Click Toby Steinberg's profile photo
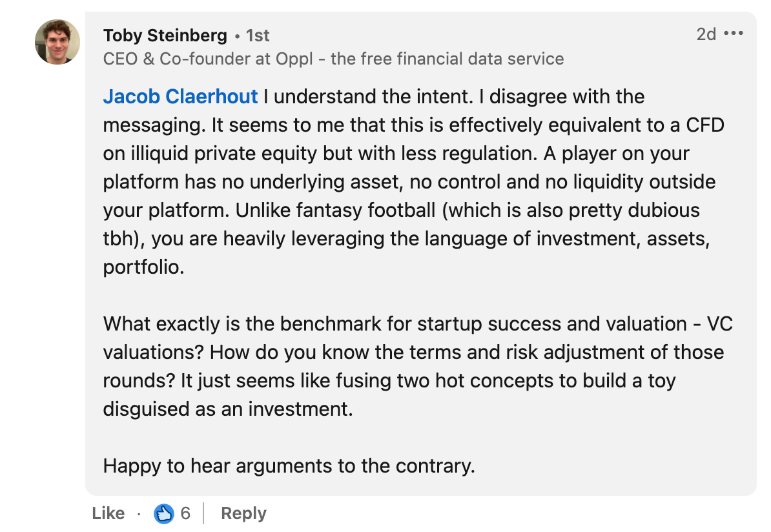Image resolution: width=771 pixels, height=532 pixels. [x=57, y=42]
